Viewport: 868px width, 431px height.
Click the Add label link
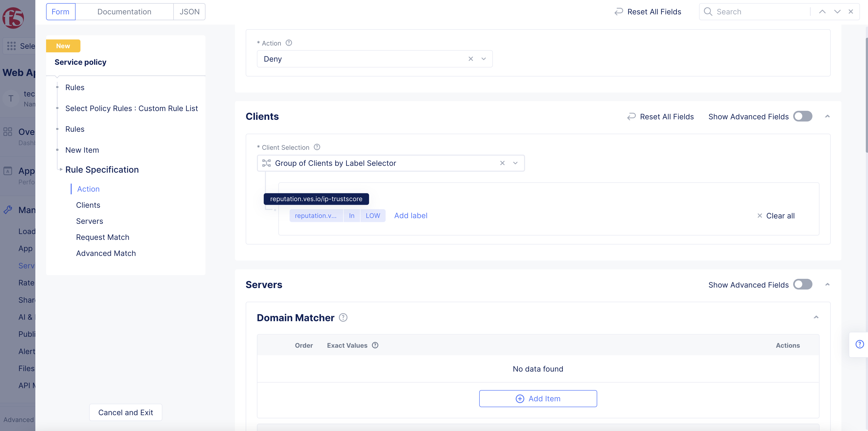tap(410, 215)
